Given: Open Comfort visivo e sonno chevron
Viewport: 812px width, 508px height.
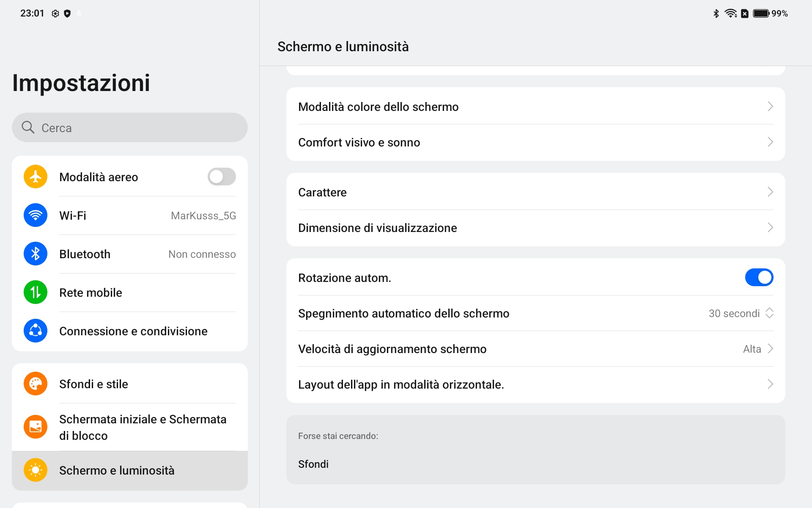Looking at the screenshot, I should [x=770, y=142].
